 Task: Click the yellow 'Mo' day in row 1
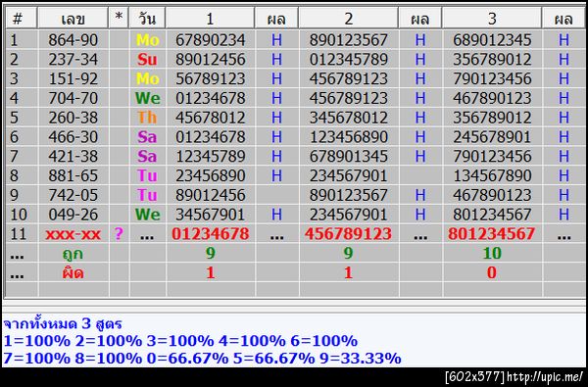[x=147, y=40]
